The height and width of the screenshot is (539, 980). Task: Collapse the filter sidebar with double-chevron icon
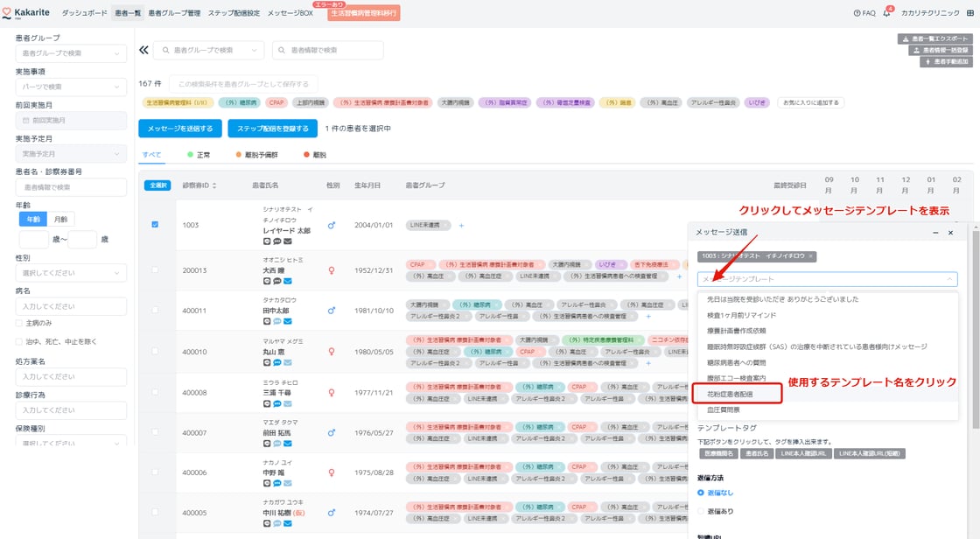(143, 50)
